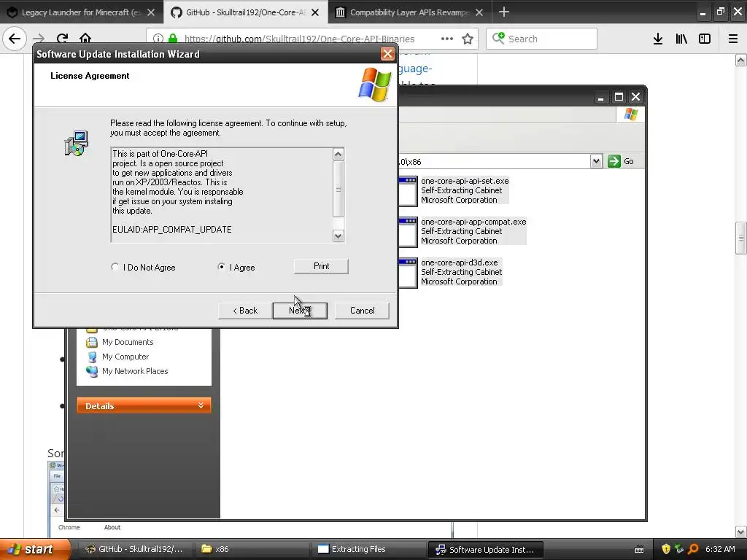Reload the GitHub page
The image size is (747, 560).
(62, 39)
